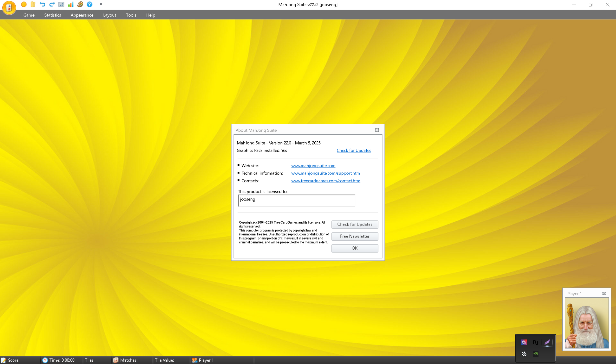The height and width of the screenshot is (364, 616).
Task: Click the Matches: status bar label
Action: pyautogui.click(x=129, y=360)
